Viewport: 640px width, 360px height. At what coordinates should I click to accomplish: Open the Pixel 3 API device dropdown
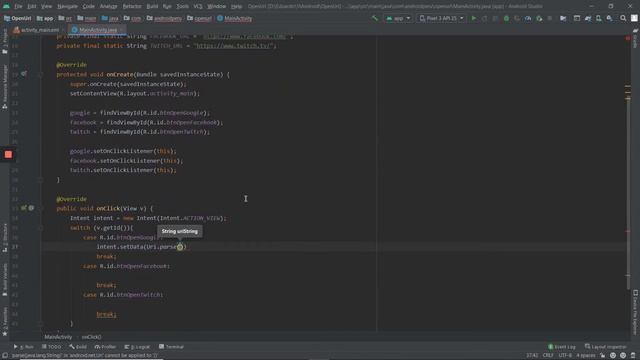[x=441, y=18]
